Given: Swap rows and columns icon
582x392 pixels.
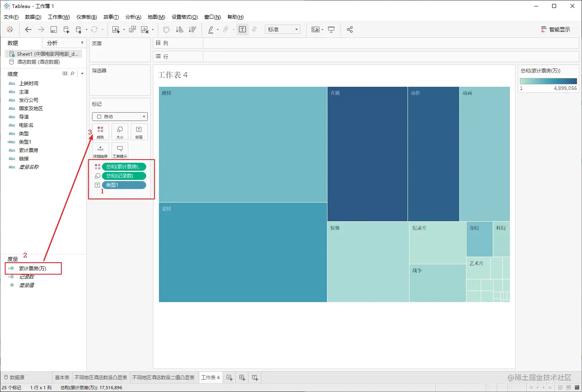Looking at the screenshot, I should click(x=167, y=29).
